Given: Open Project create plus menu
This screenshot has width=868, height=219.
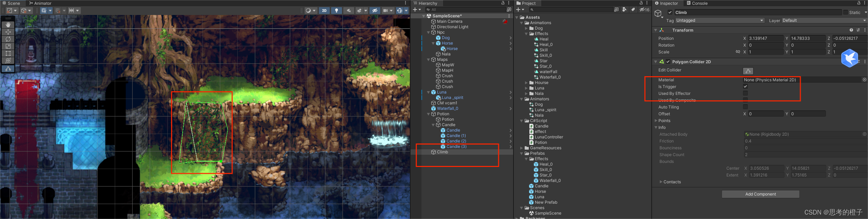Looking at the screenshot, I should coord(520,10).
